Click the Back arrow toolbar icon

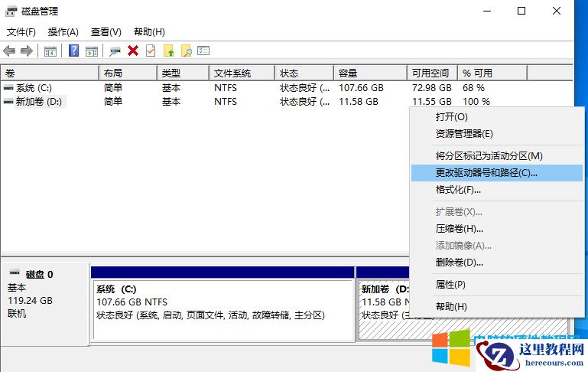tap(9, 51)
